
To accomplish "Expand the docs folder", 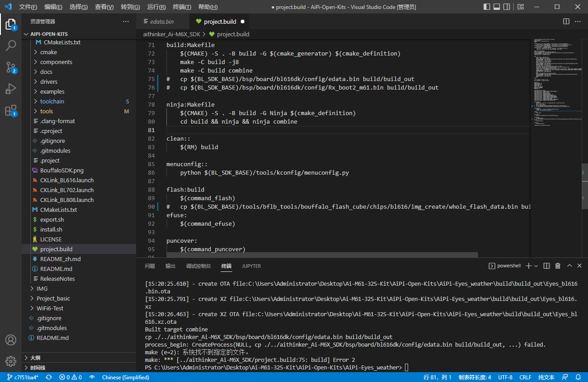I will click(x=79, y=72).
